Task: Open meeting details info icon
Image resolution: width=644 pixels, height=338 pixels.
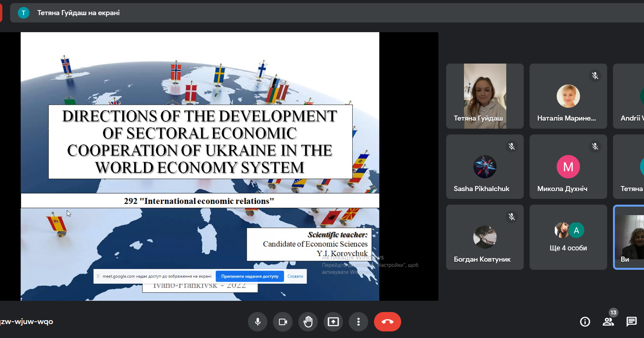Action: point(585,322)
